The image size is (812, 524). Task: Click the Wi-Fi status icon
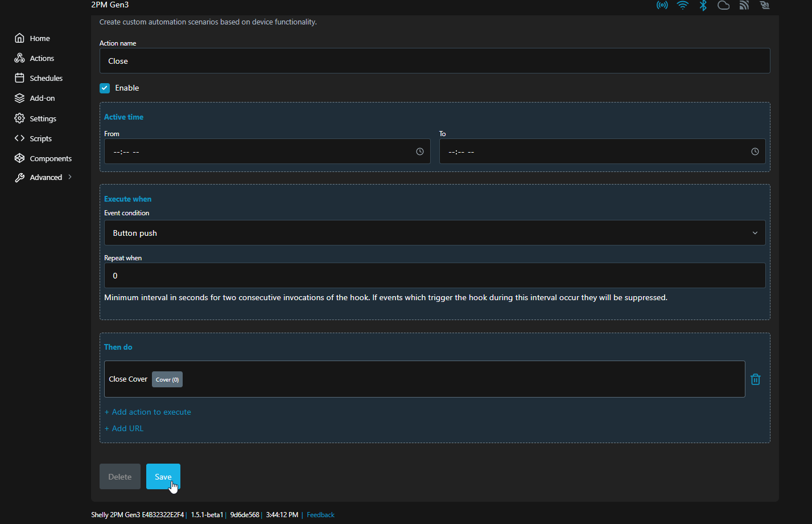[x=682, y=5]
